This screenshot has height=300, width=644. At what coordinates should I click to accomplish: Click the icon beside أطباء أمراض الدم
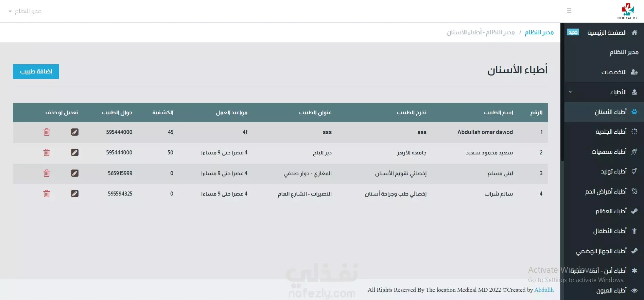point(634,191)
